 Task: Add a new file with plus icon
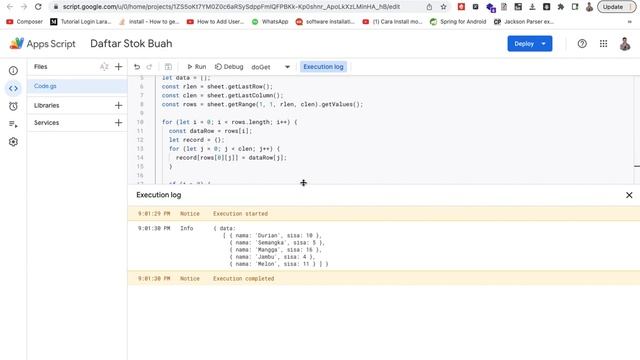coord(118,67)
